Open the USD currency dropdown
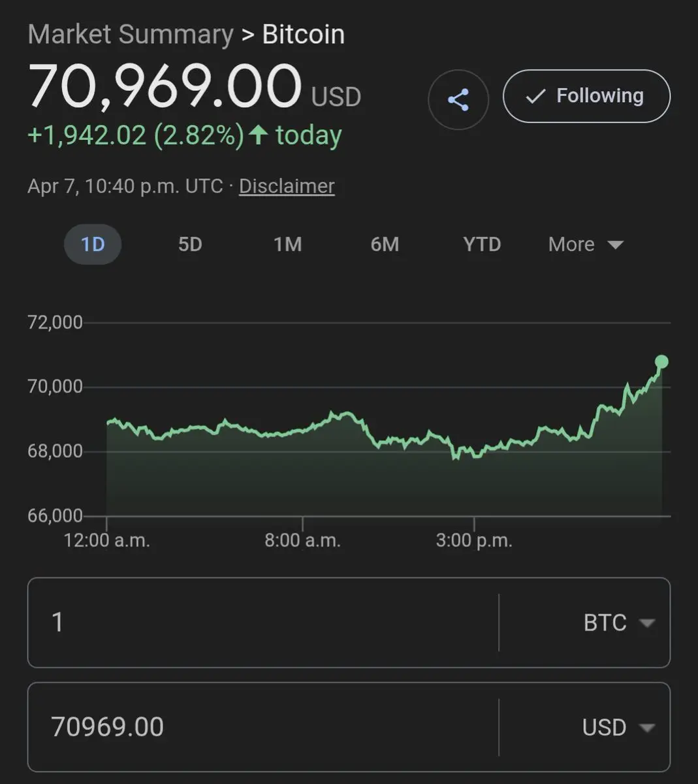Screen dimensions: 698x784 point(618,727)
